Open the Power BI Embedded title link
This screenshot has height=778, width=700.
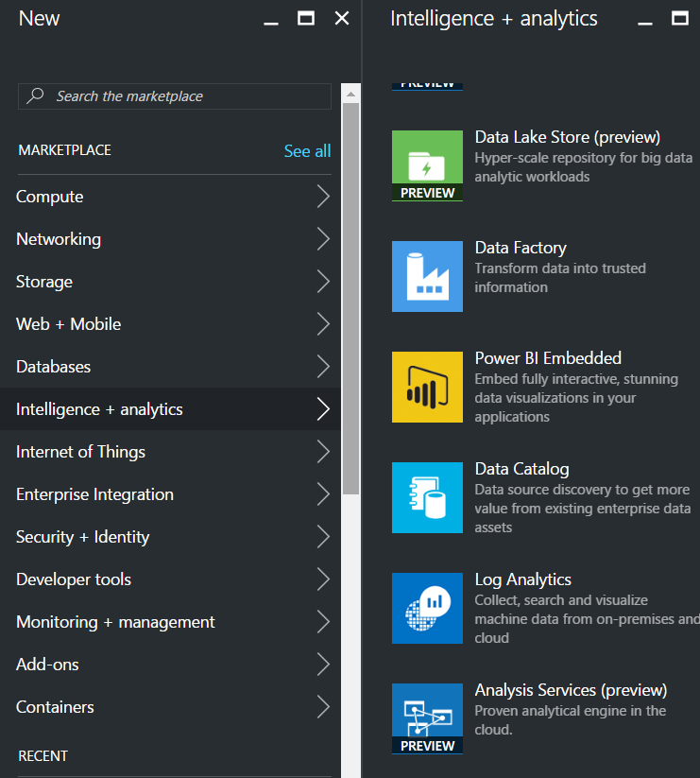coord(548,358)
